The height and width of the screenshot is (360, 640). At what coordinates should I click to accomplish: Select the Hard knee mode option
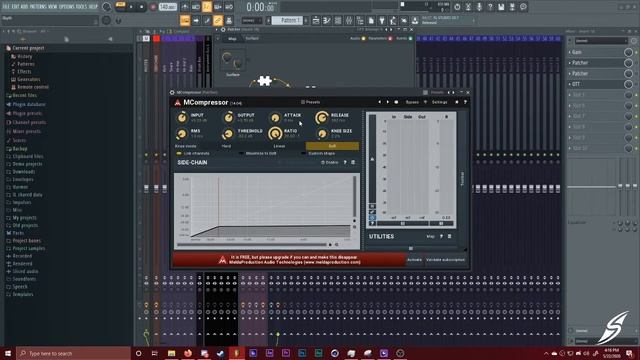coord(226,146)
